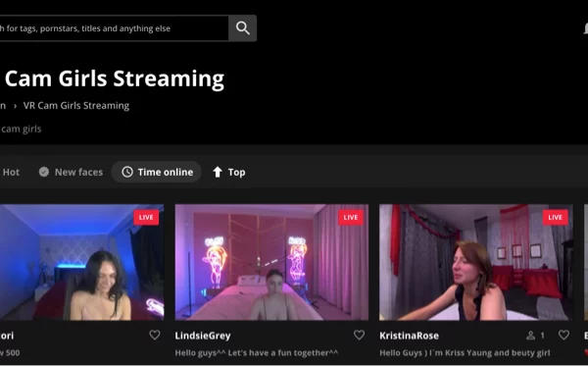Open the VR Cam Girls Streaming breadcrumb link

point(76,106)
